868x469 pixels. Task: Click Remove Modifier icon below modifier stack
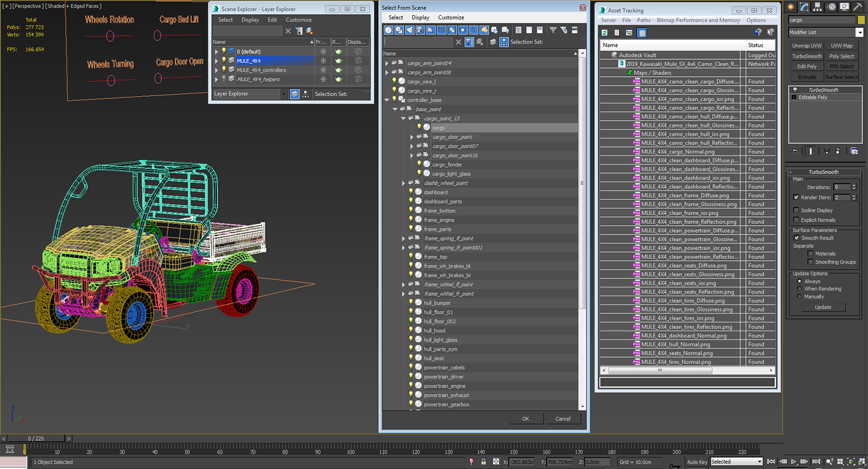838,151
